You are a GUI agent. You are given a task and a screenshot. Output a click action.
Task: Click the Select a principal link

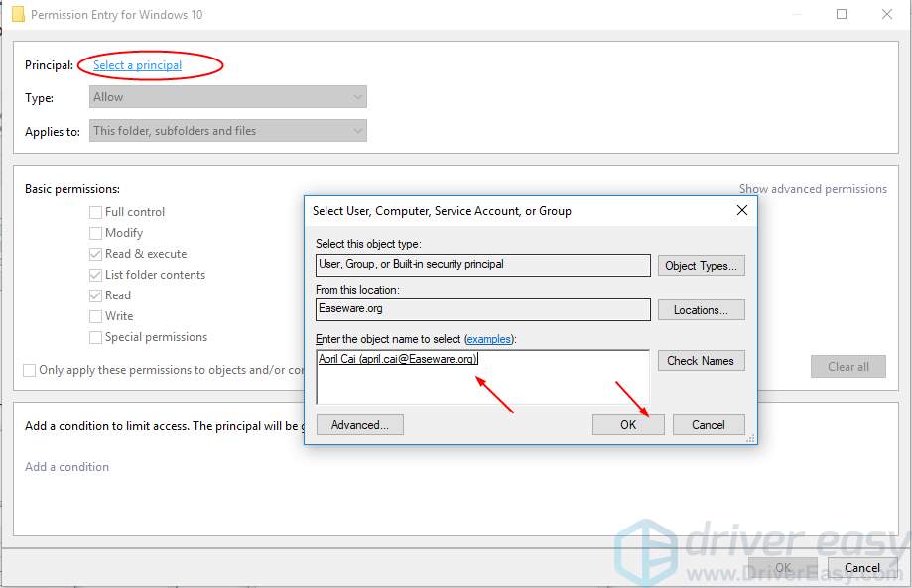tap(137, 65)
